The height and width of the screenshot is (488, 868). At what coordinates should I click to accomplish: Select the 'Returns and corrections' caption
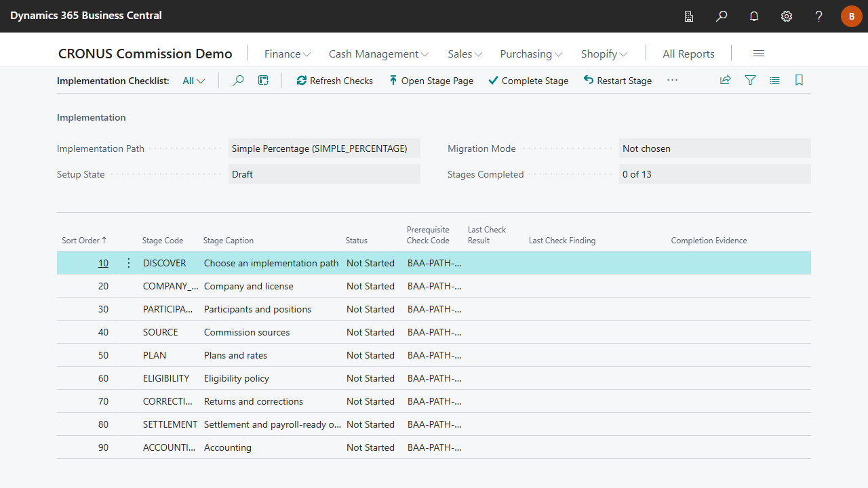(254, 401)
